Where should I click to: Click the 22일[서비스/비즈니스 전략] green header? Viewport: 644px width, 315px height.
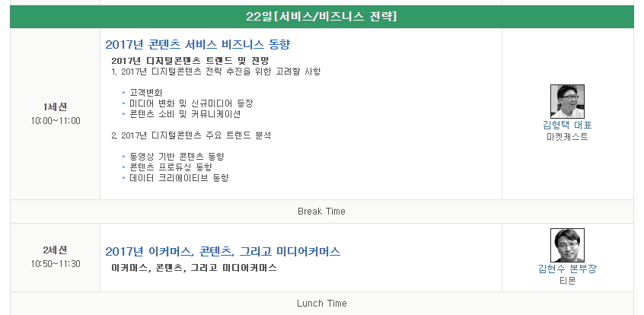pos(321,17)
